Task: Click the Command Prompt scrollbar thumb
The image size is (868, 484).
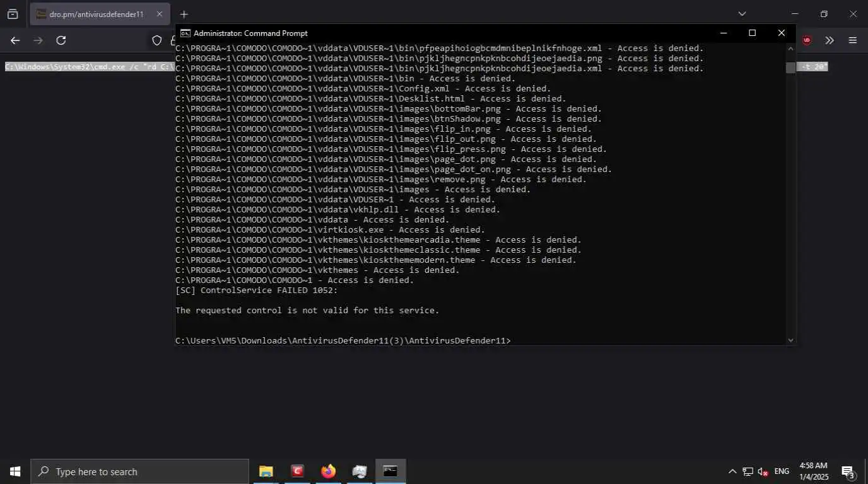Action: point(791,67)
